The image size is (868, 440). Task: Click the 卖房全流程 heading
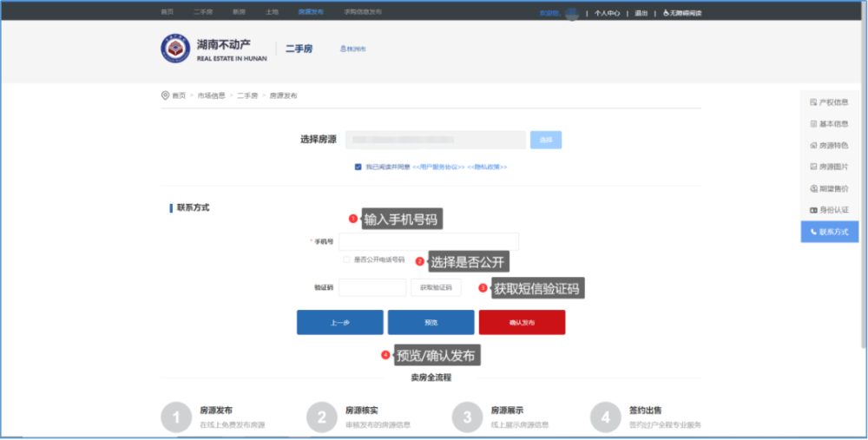[x=431, y=378]
